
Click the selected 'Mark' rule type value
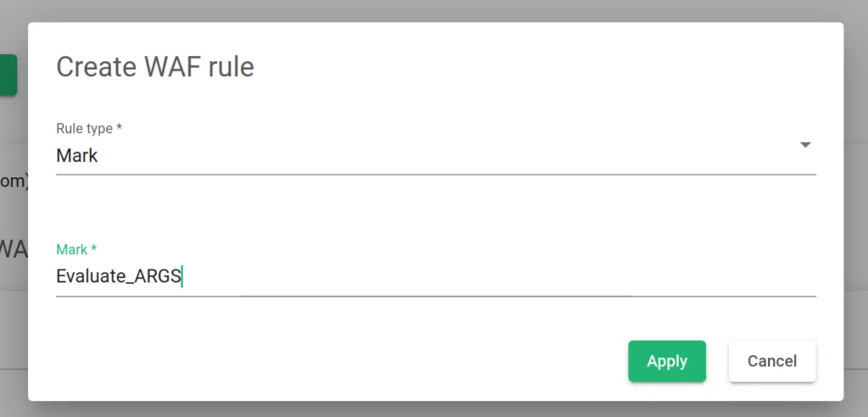[x=77, y=156]
